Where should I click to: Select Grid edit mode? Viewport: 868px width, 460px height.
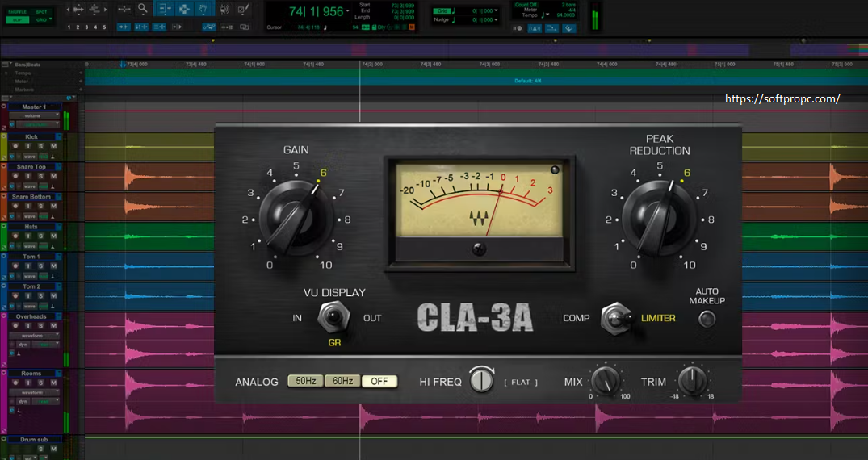click(40, 20)
